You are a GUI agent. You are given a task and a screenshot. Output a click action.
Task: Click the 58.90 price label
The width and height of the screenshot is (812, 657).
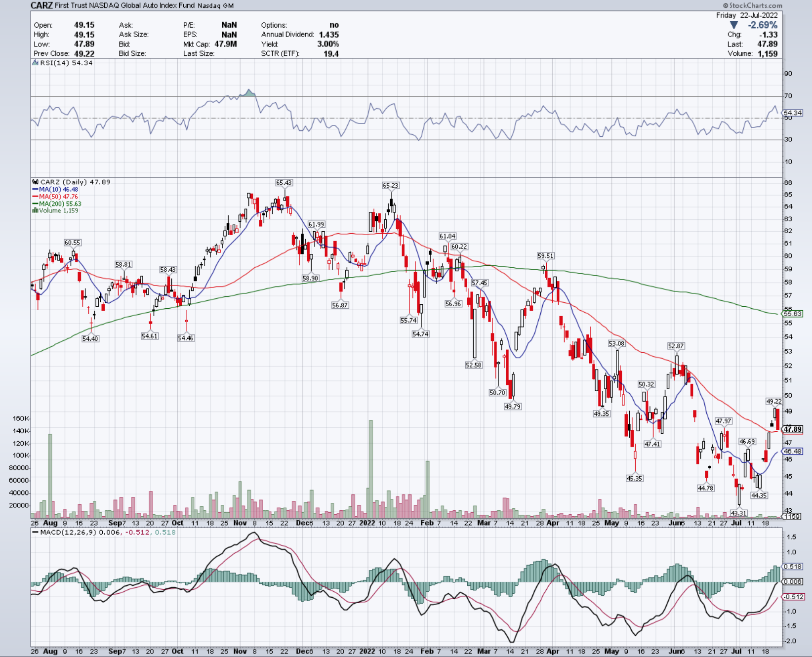310,278
